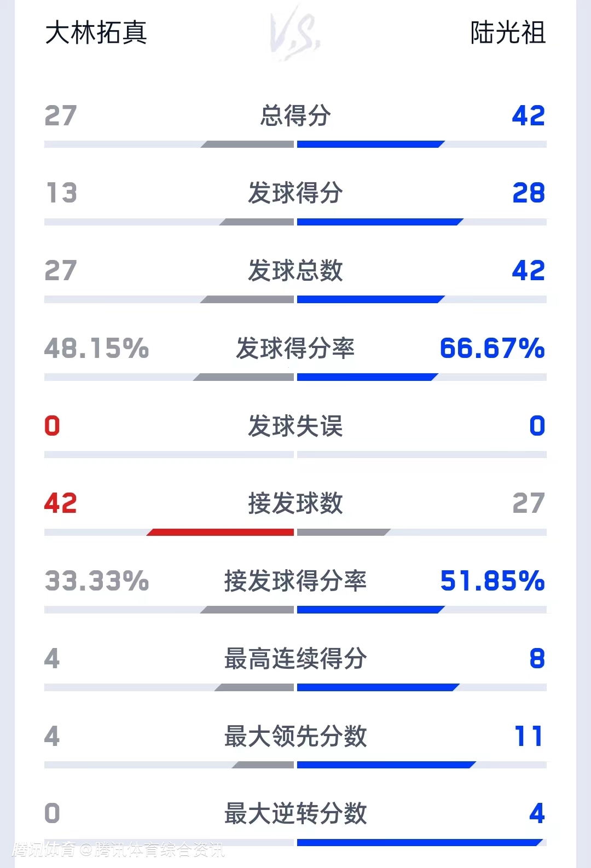Tap the 发球失误 stat label
The width and height of the screenshot is (591, 868).
click(x=296, y=426)
